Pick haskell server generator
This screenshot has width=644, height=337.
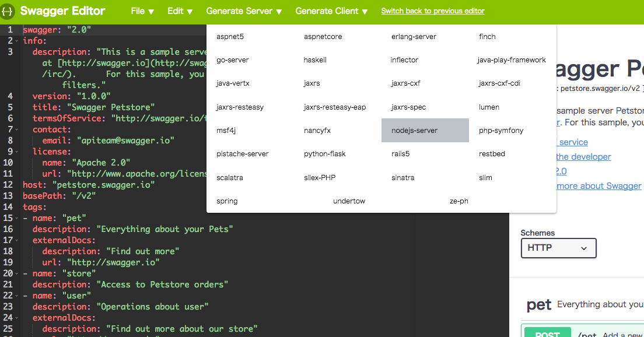315,60
